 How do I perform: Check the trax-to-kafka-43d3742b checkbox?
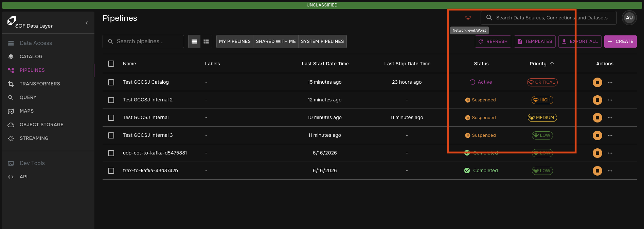click(x=111, y=170)
